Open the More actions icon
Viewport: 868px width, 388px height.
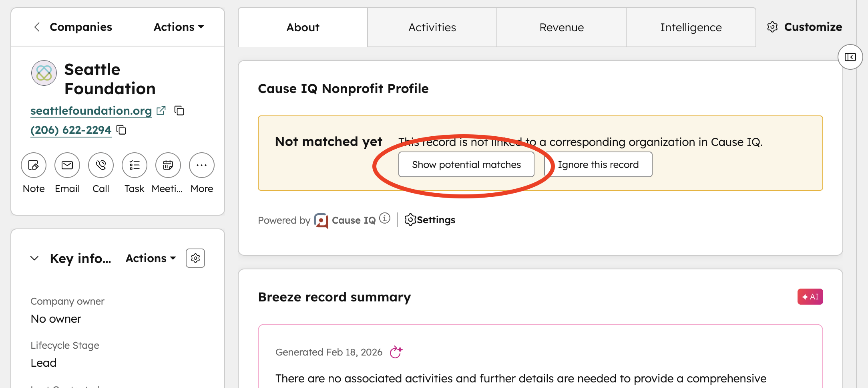(x=201, y=165)
